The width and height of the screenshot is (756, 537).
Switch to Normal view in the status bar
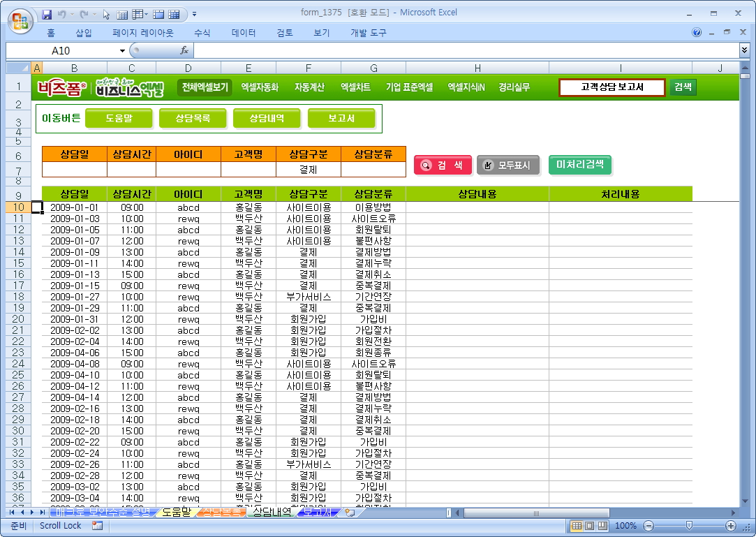(x=577, y=526)
